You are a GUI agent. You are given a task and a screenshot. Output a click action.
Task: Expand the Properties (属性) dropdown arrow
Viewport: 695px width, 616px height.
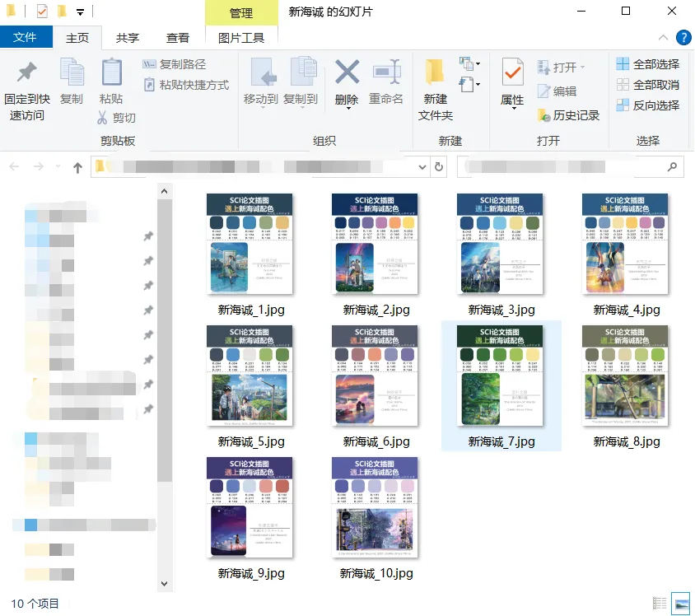[514, 108]
